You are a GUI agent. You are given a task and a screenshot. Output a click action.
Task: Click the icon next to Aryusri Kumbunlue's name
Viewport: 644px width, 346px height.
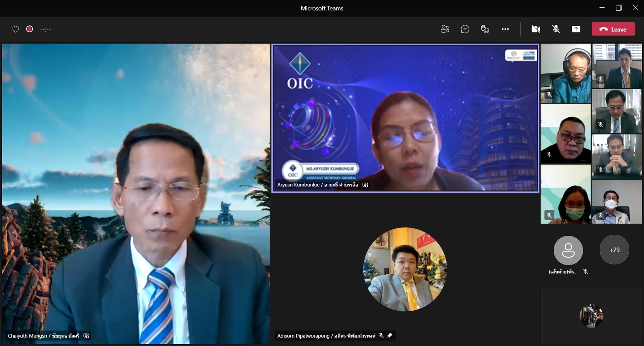click(x=365, y=185)
